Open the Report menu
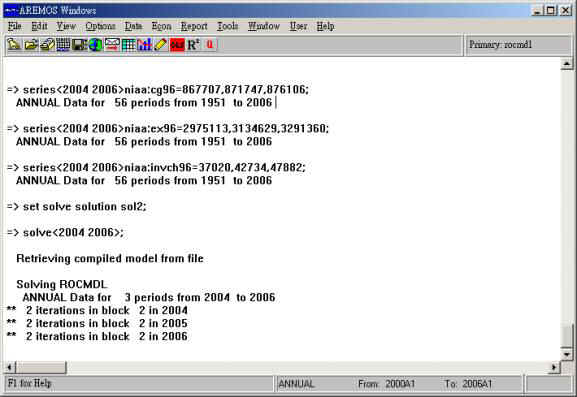 click(194, 26)
